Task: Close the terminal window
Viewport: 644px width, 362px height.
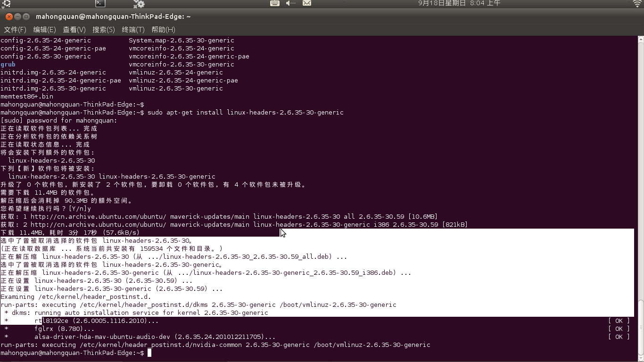Action: (9, 16)
